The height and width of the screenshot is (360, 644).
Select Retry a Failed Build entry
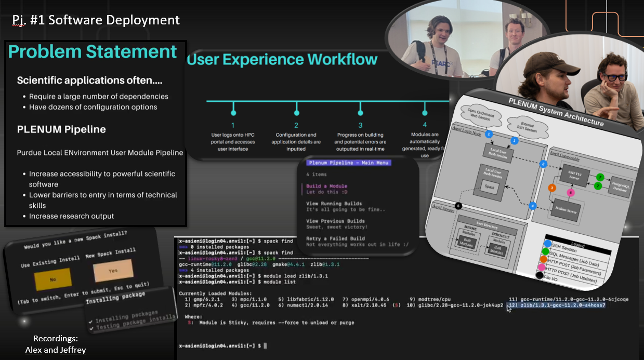(335, 238)
